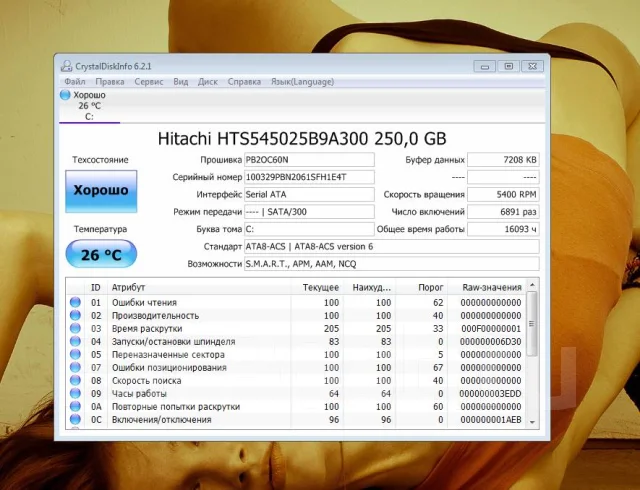Click the ID column header
The image size is (640, 490).
click(96, 287)
